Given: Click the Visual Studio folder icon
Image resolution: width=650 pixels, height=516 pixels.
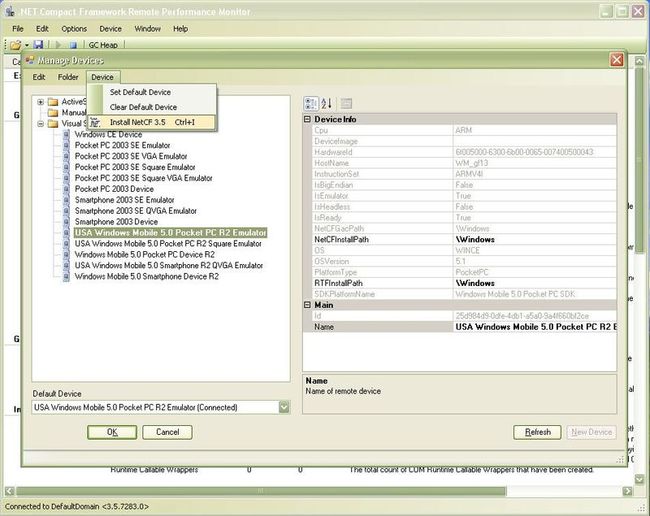Looking at the screenshot, I should tap(53, 124).
